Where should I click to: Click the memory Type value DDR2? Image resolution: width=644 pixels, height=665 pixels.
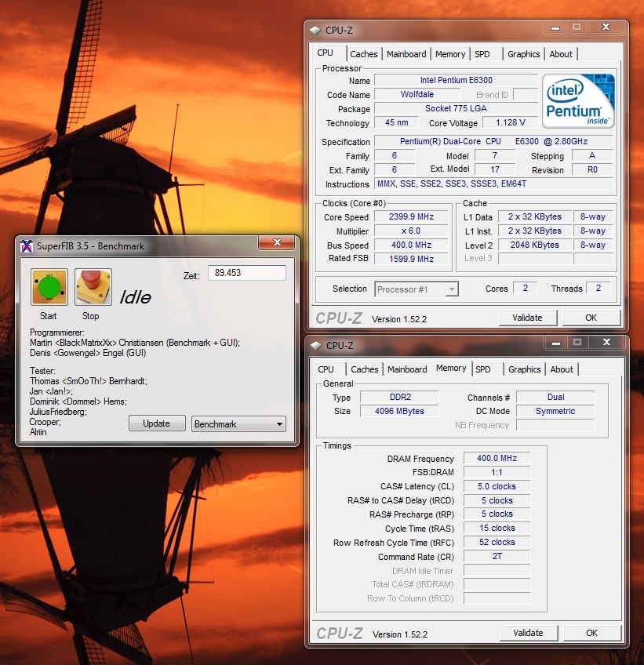pos(399,397)
